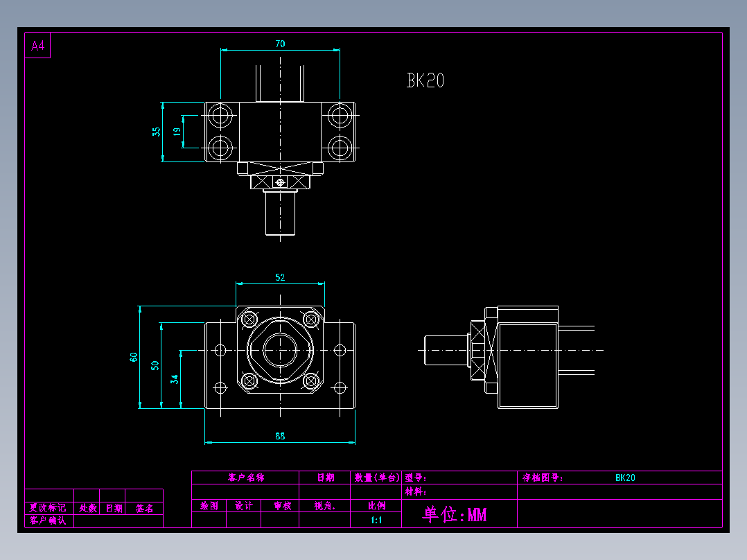Viewport: 747px width, 560px height.
Task: Click the 处数 cell
Action: click(87, 508)
